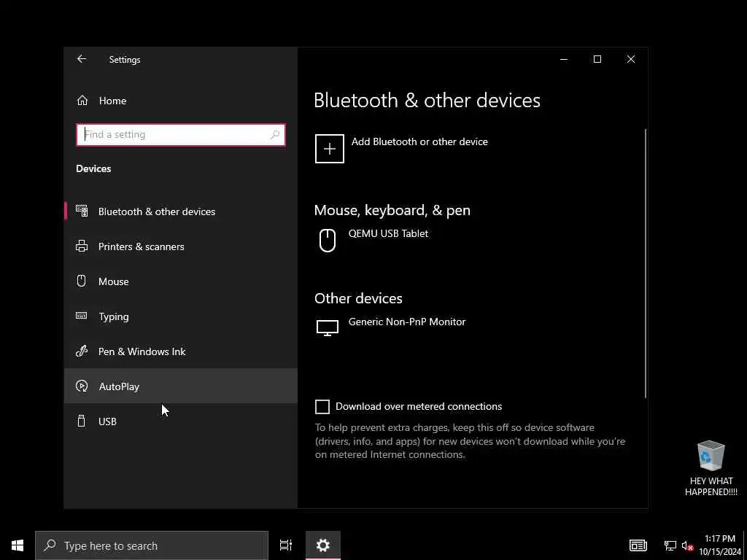Click Add Bluetooth or other device label
Viewport: 747px width, 560px height.
click(419, 142)
